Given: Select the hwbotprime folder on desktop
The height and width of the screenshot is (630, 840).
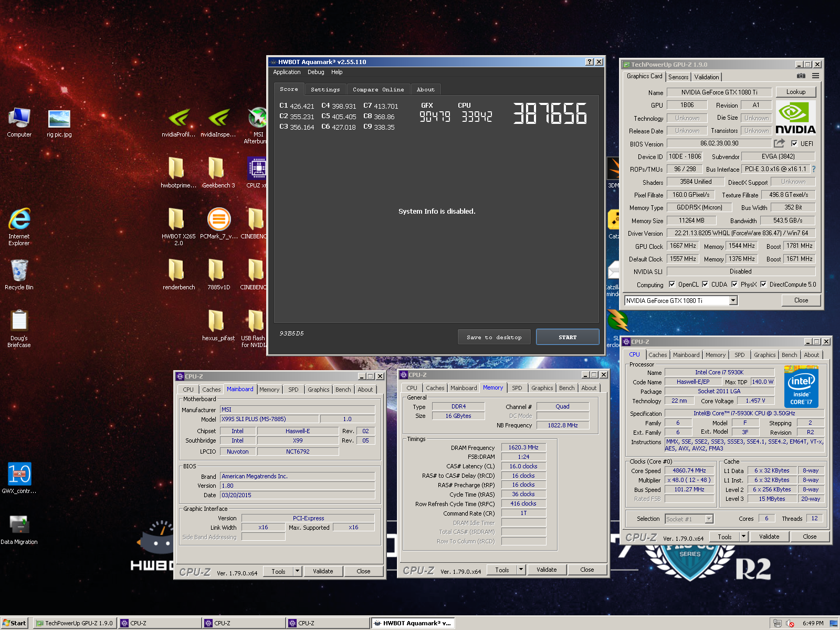Looking at the screenshot, I should tap(178, 172).
